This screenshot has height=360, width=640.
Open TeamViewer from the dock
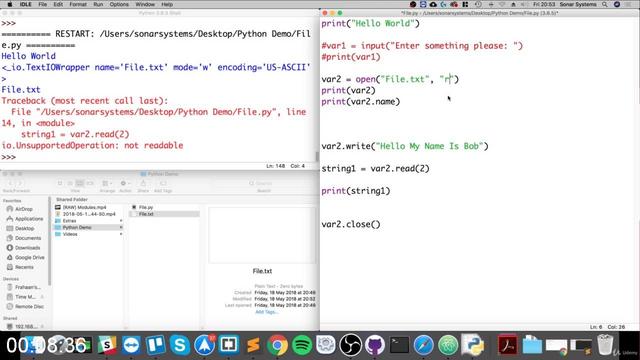tap(131, 345)
